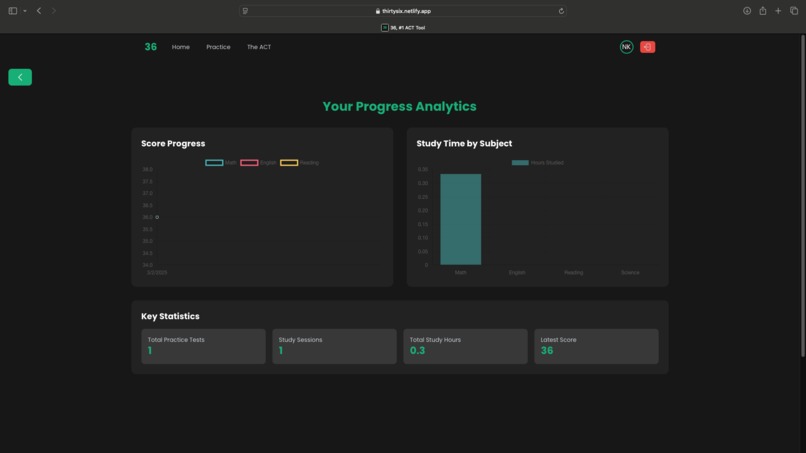Click the green 36 logo

(151, 47)
